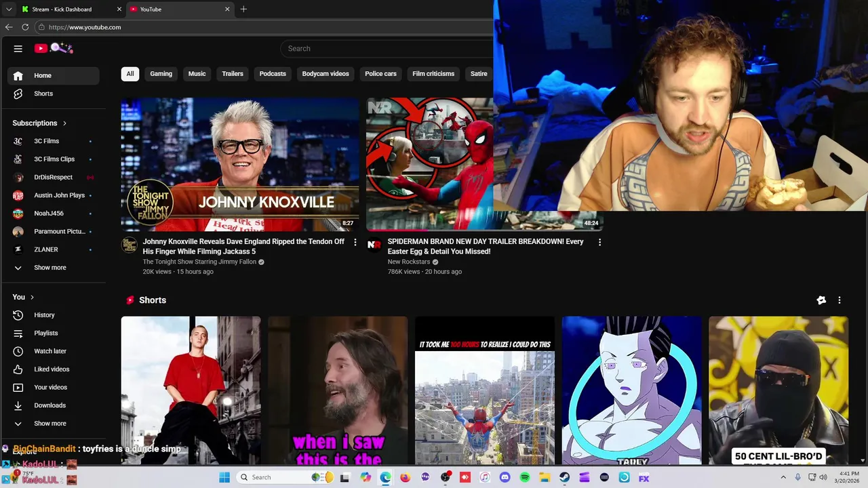This screenshot has height=488, width=868.
Task: Select the Gaming filter chip
Action: coord(161,74)
